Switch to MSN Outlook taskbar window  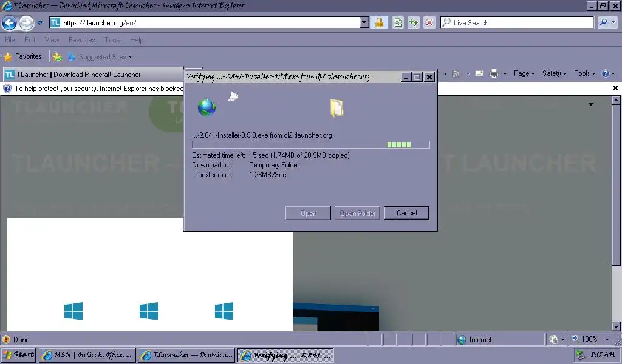(87, 356)
